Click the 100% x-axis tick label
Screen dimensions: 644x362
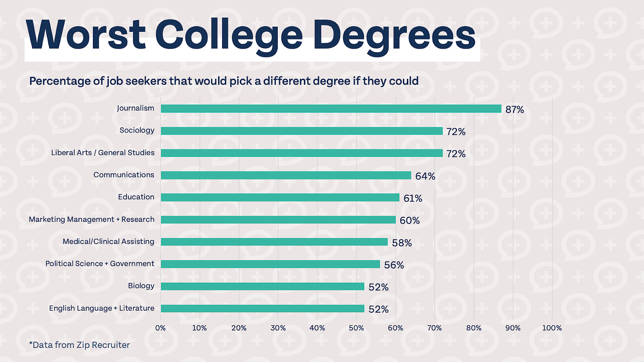(552, 328)
